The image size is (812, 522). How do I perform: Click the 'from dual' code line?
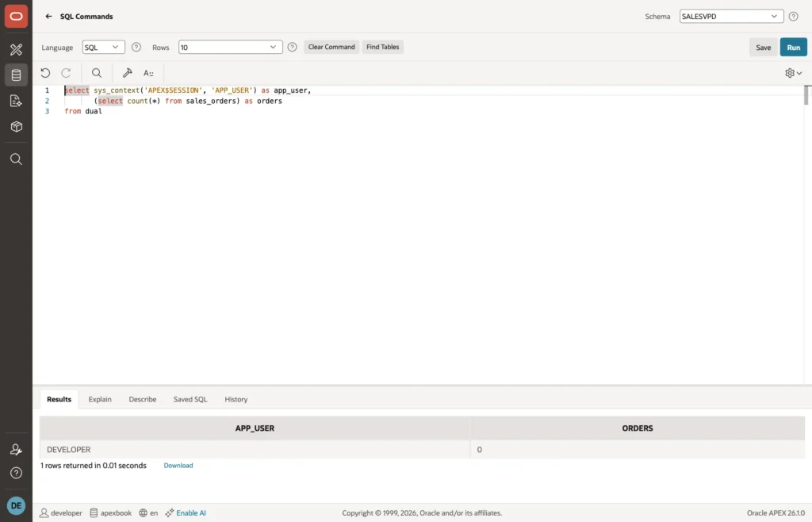pos(83,111)
